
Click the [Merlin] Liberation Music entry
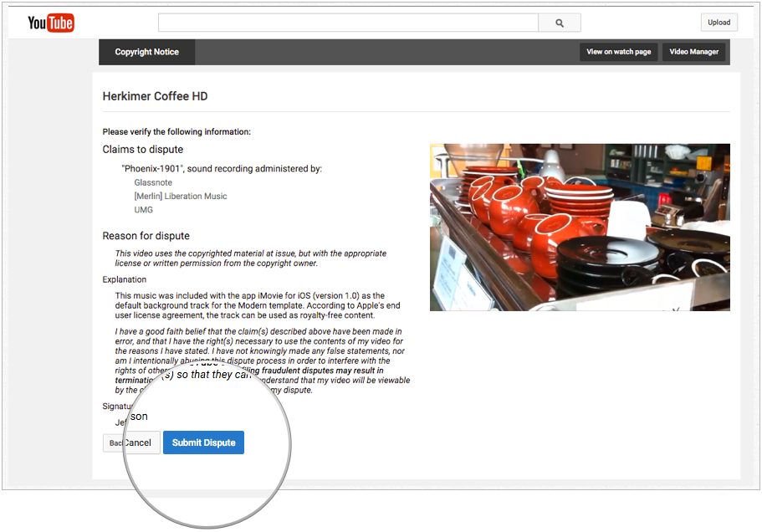click(x=180, y=196)
